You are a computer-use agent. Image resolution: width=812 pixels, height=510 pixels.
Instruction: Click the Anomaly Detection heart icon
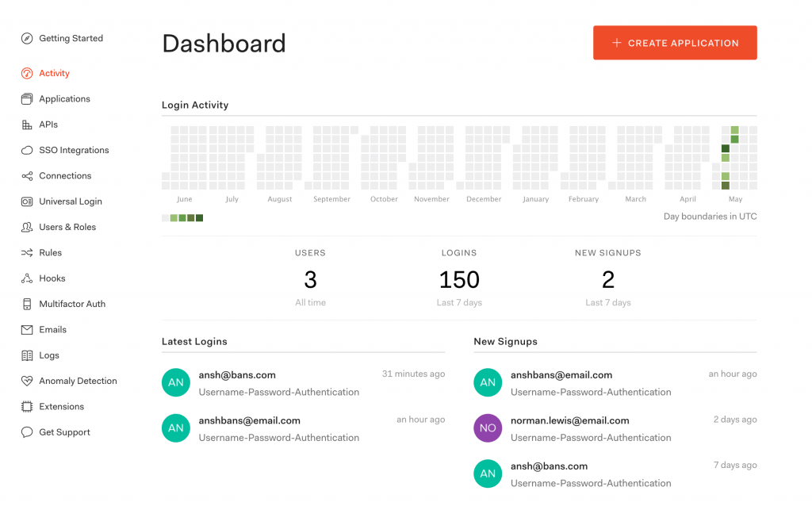27,382
